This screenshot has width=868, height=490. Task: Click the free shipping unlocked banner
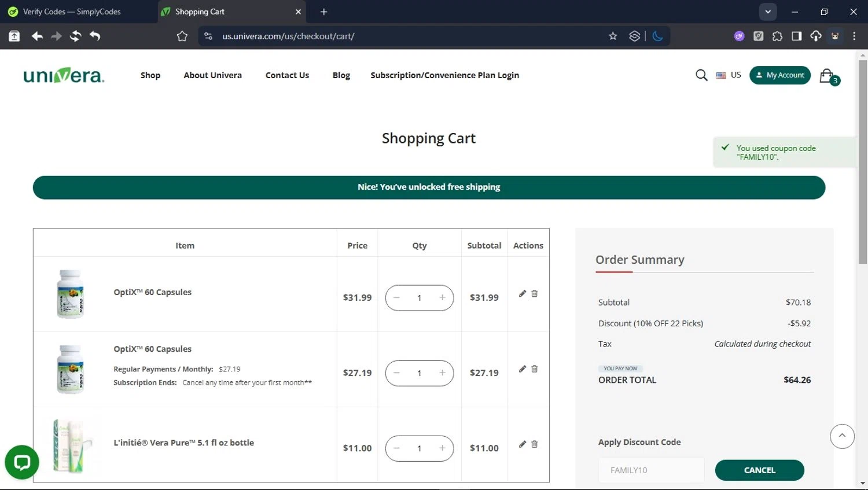pyautogui.click(x=429, y=187)
